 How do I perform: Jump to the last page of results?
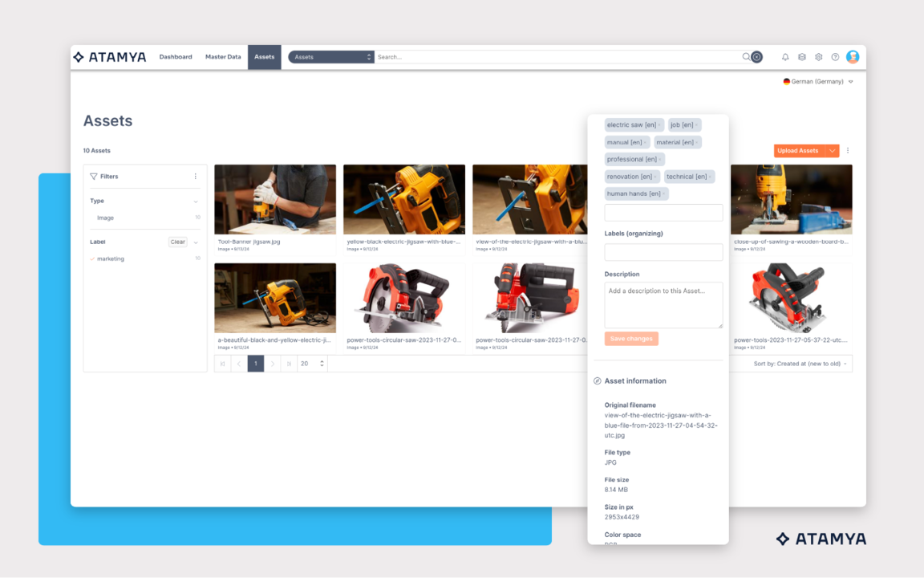coord(289,364)
